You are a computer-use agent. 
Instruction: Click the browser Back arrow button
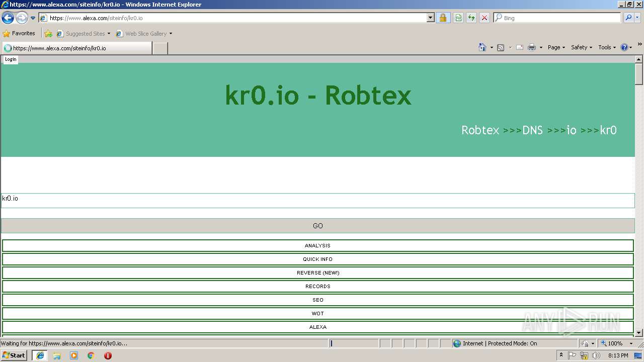[8, 18]
